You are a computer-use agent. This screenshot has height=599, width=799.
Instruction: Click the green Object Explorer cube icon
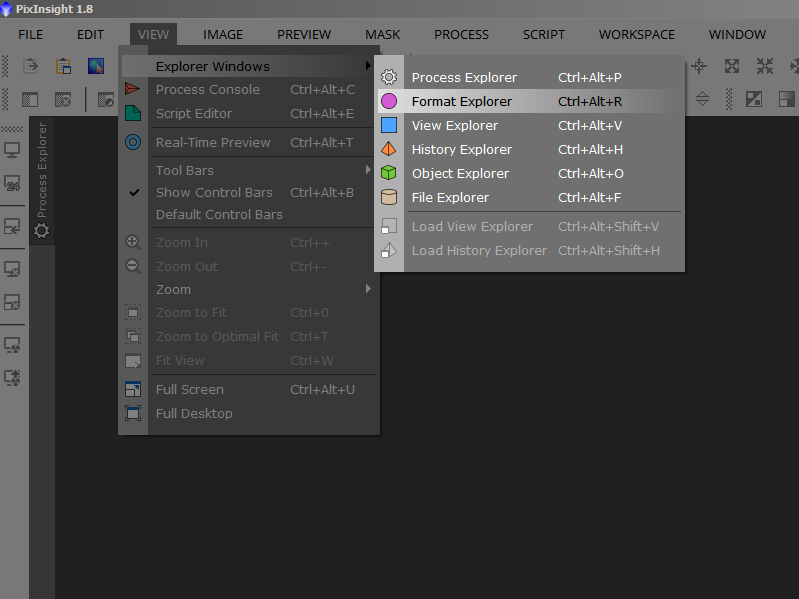point(389,173)
